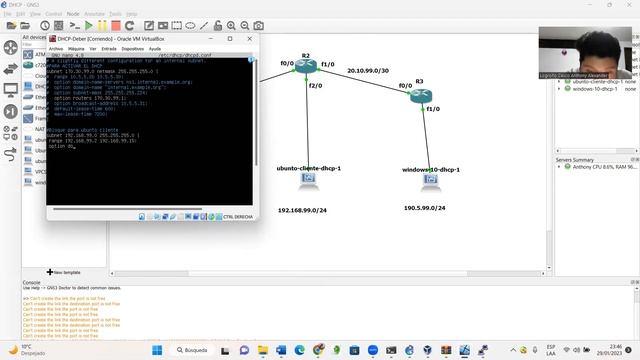Image resolution: width=640 pixels, height=360 pixels.
Task: Click 192.168.99.0/24 network label
Action: pos(302,210)
